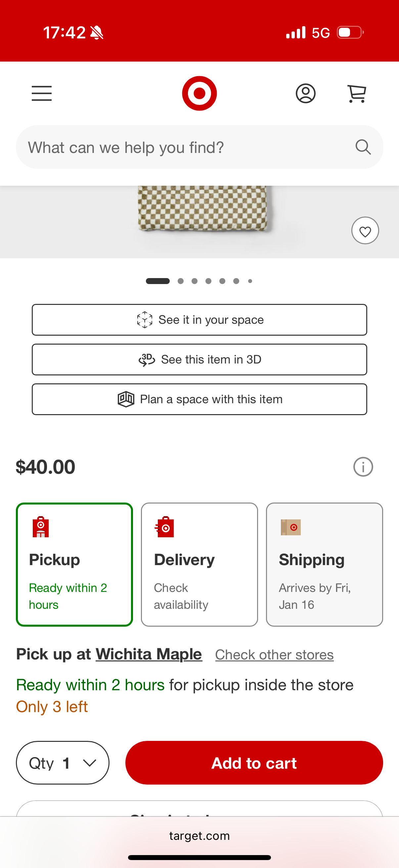The height and width of the screenshot is (868, 399).
Task: Tap the Target bullseye logo
Action: 199,93
